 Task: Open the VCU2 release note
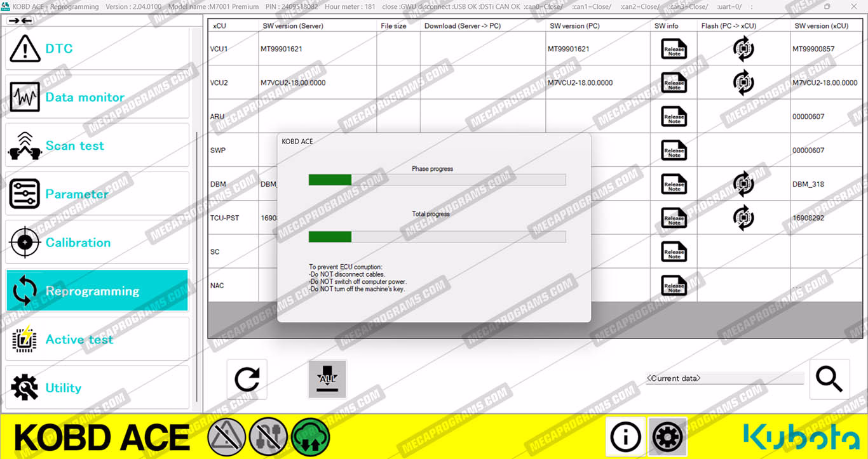(x=674, y=83)
